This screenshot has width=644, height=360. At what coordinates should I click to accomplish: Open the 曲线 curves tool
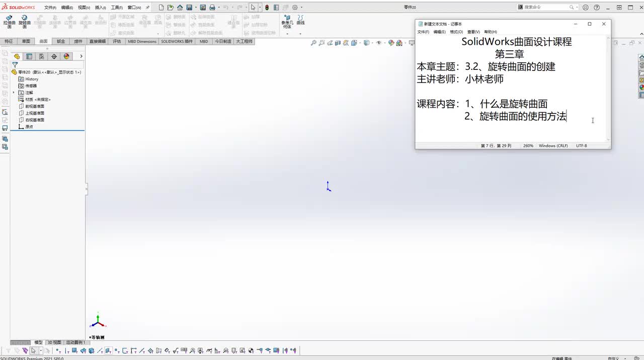[x=300, y=20]
